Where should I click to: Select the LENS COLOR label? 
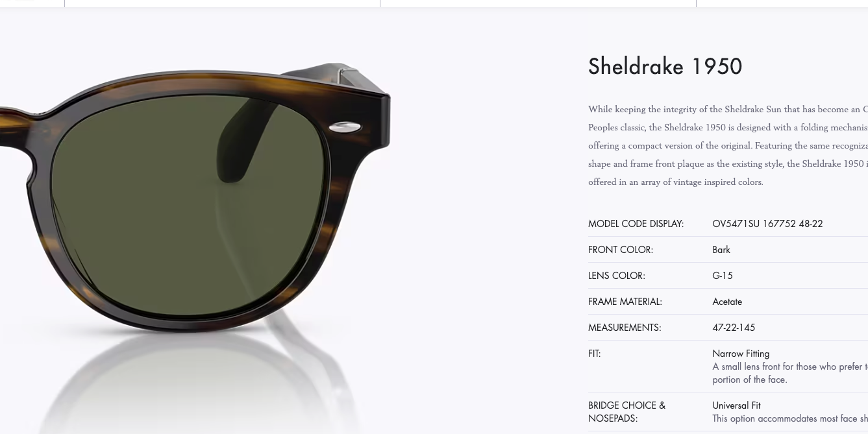tap(617, 276)
